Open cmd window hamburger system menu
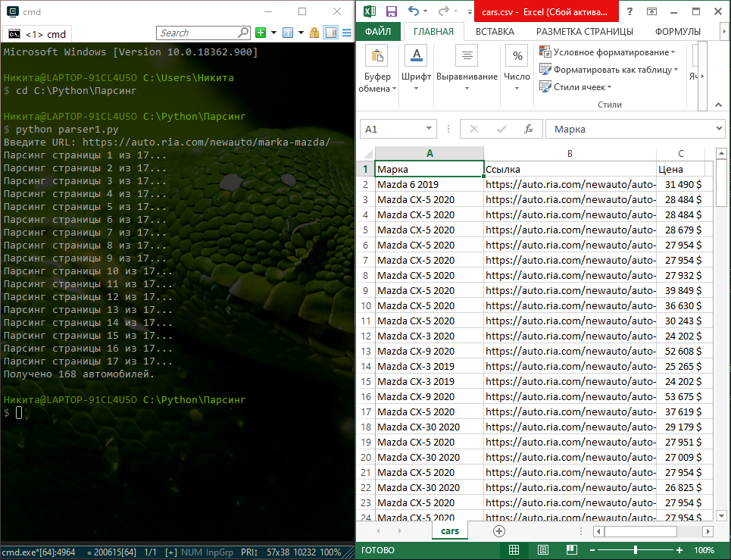 coord(346,33)
